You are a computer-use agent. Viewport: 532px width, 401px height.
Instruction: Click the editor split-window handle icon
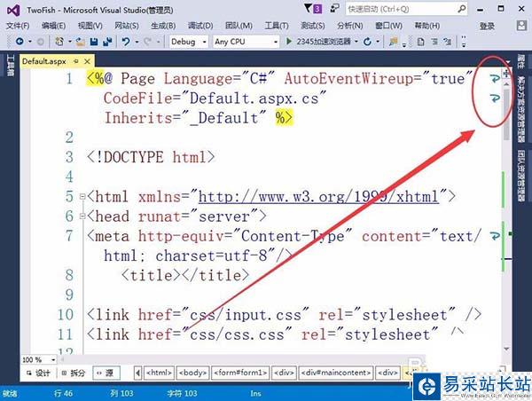coord(506,73)
